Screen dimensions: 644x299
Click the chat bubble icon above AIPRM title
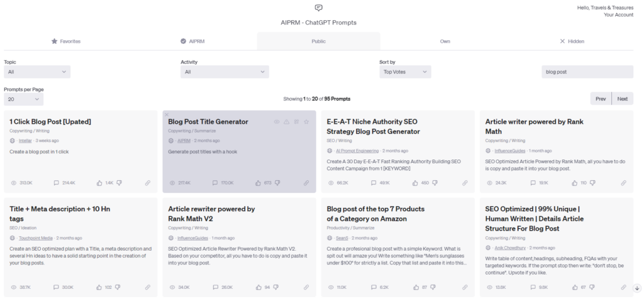(x=319, y=8)
